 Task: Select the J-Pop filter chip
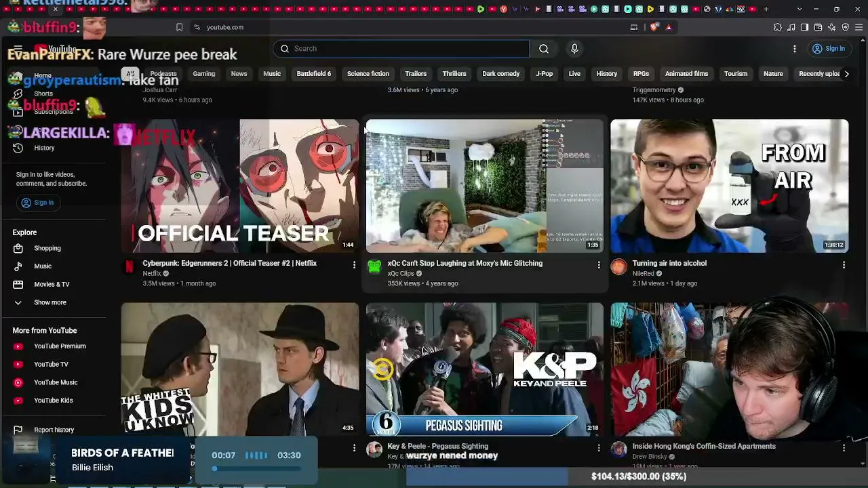[545, 74]
